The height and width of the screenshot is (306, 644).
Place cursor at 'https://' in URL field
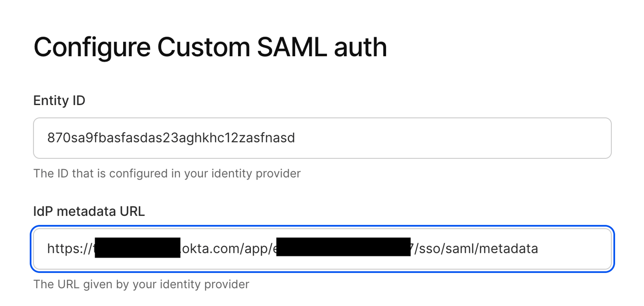pos(70,249)
